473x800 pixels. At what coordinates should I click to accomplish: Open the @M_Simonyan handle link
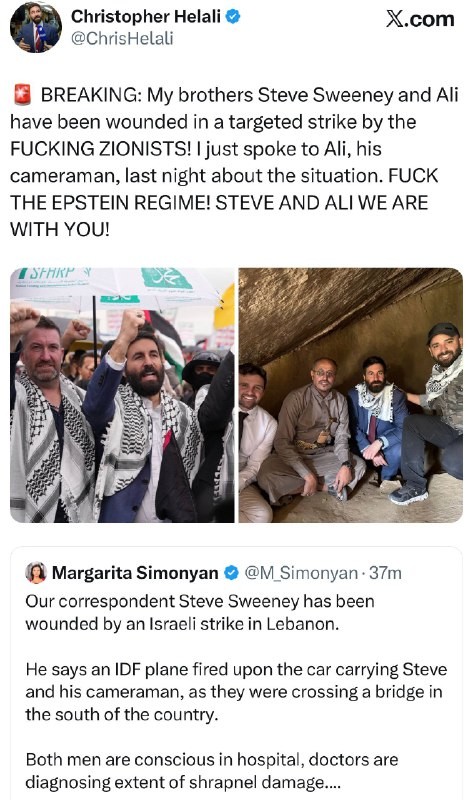coord(301,572)
